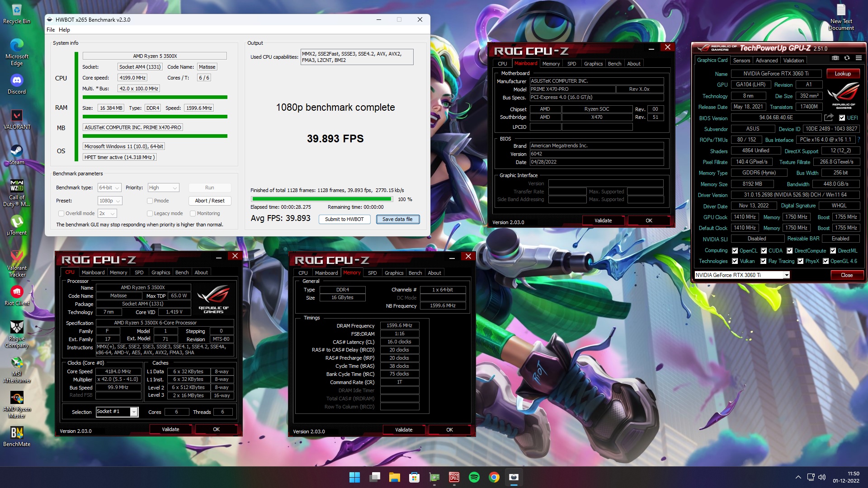Launch BenchMate desktop shortcut
Viewport: 868px width, 488px height.
[x=17, y=436]
